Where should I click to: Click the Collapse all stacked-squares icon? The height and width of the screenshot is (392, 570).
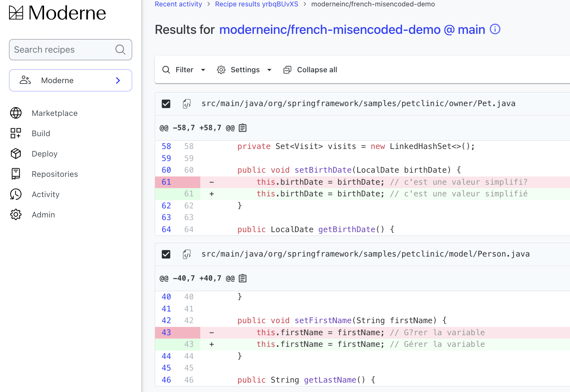coord(288,70)
